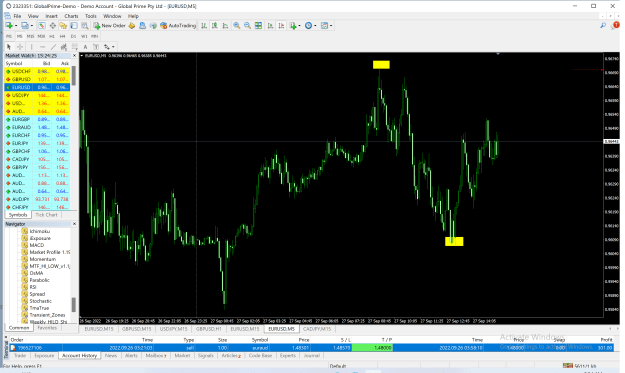Click the MQL5 community person icon
Viewport: 625px width, 373px height.
point(142,26)
